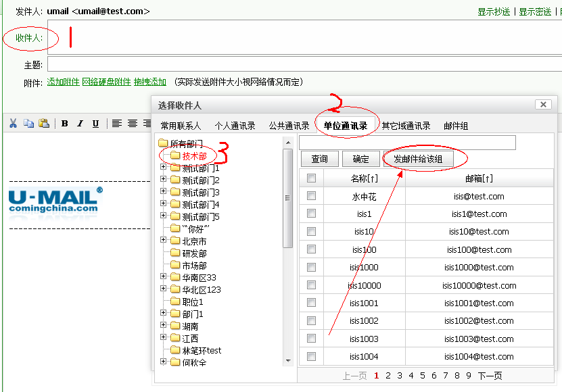Expand the 北京市 department node
Image resolution: width=562 pixels, height=392 pixels.
coord(164,241)
